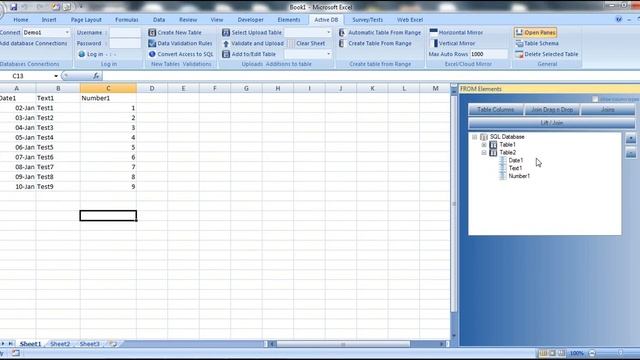Select the Number1 column in Table2
The width and height of the screenshot is (640, 360).
click(519, 176)
